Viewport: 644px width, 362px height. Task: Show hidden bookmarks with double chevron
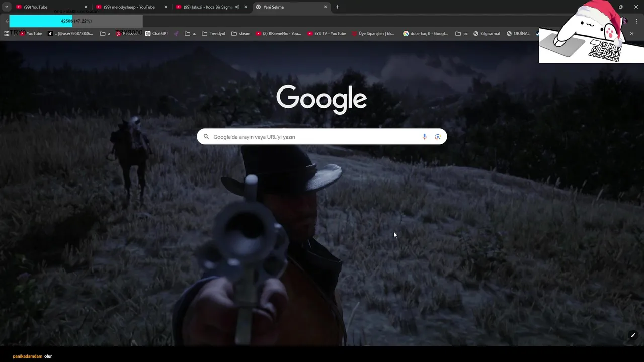tap(632, 34)
